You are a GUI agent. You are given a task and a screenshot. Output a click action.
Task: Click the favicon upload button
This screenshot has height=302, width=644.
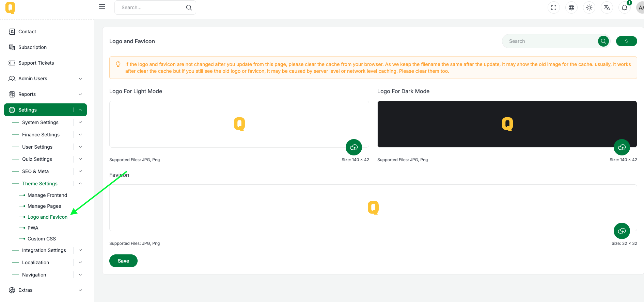click(622, 231)
